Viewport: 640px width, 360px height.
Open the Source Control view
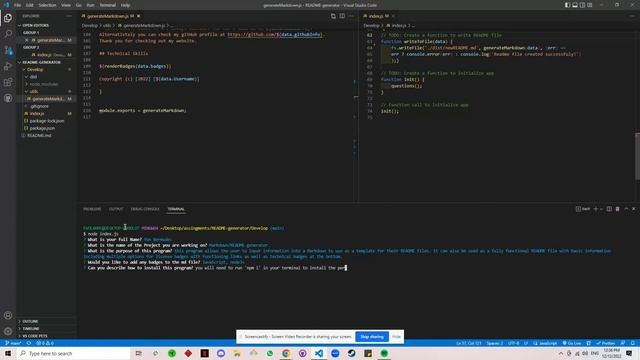pyautogui.click(x=8, y=50)
